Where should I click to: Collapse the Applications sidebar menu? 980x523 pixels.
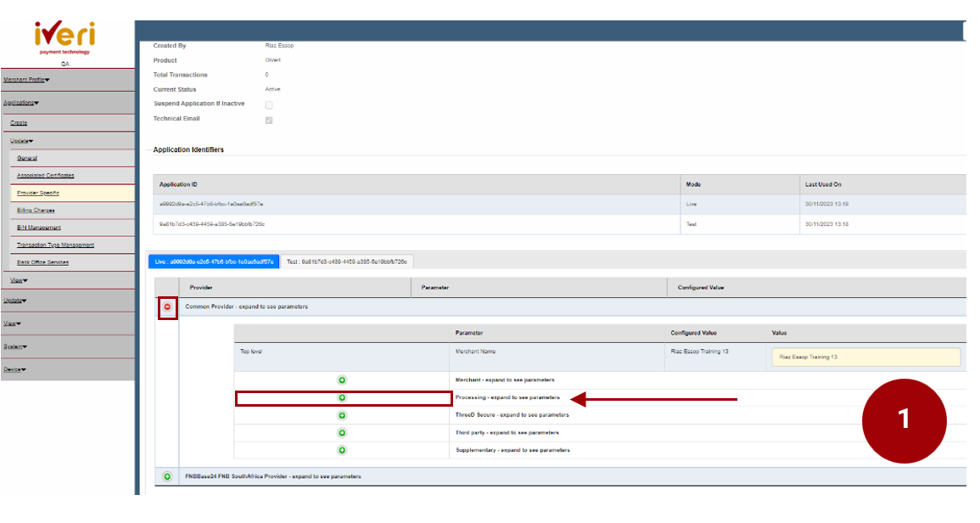[x=21, y=103]
